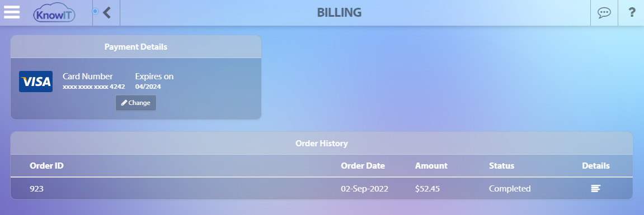644x215 pixels.
Task: Open the hamburger menu icon
Action: point(12,12)
